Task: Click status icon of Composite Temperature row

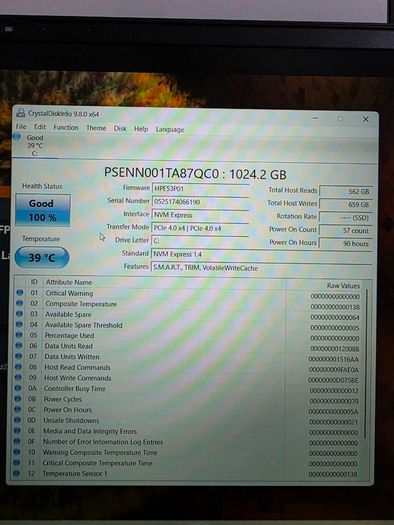Action: click(19, 303)
